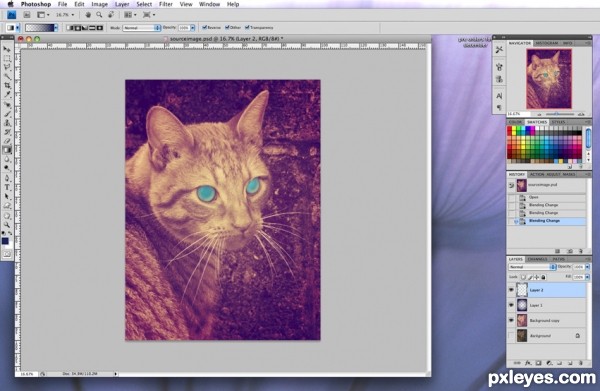
Task: Expand the layer Opacity dropdown arrow
Action: tap(588, 267)
